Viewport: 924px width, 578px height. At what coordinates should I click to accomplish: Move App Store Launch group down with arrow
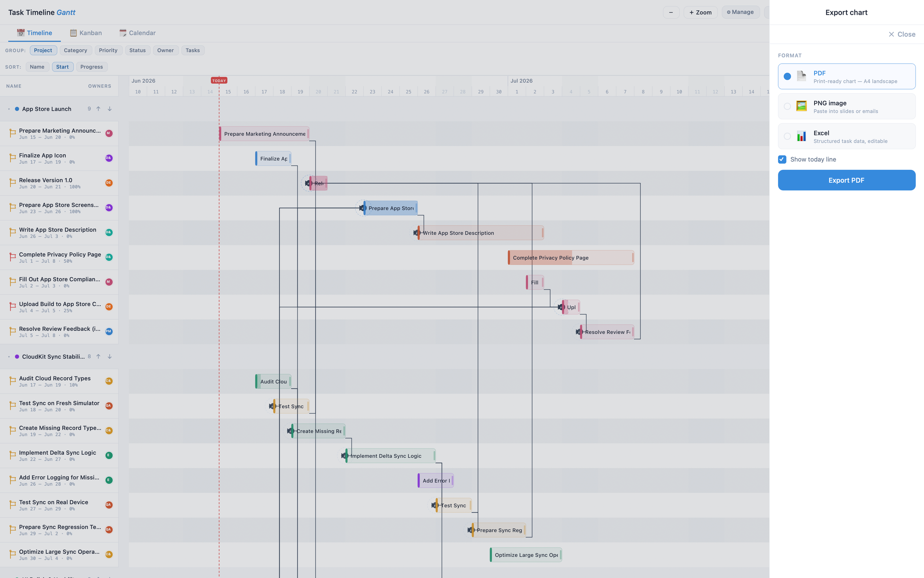click(110, 109)
